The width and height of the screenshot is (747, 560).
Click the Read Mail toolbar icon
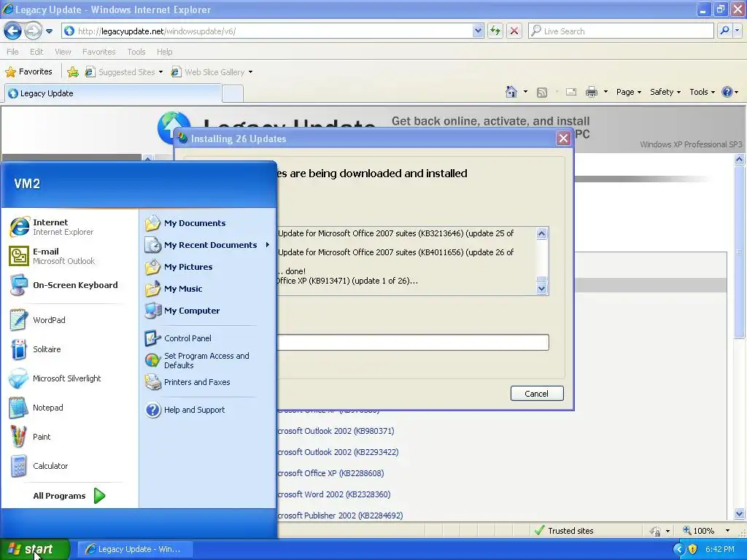coord(571,92)
